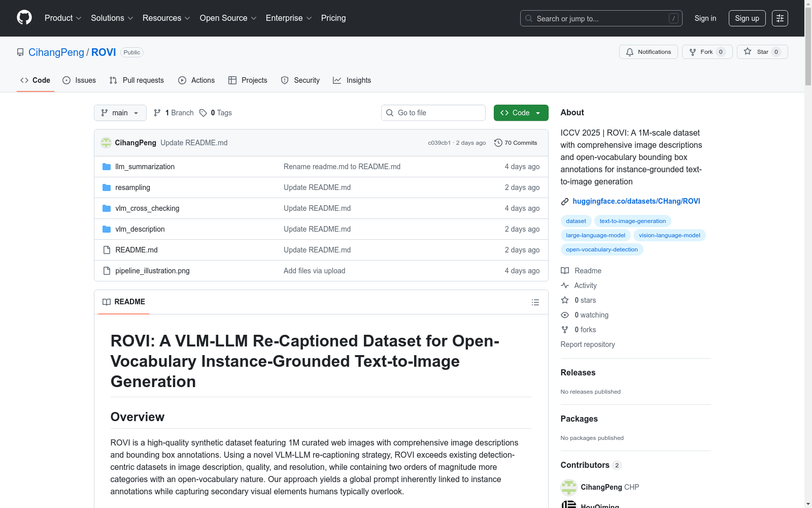Image resolution: width=812 pixels, height=508 pixels.
Task: Click the Star icon button
Action: [x=748, y=52]
